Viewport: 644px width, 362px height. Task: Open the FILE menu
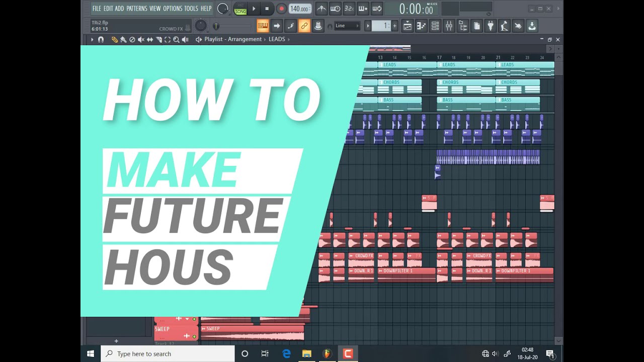click(97, 9)
